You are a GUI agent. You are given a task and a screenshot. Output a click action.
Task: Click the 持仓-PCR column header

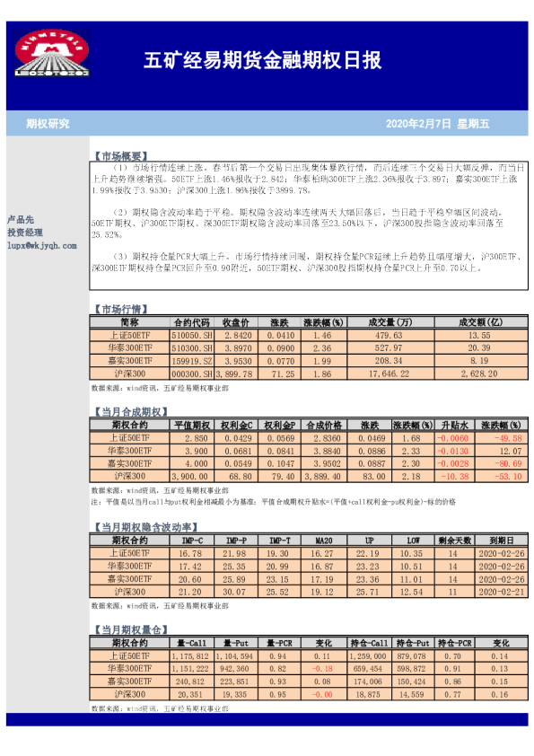454,643
